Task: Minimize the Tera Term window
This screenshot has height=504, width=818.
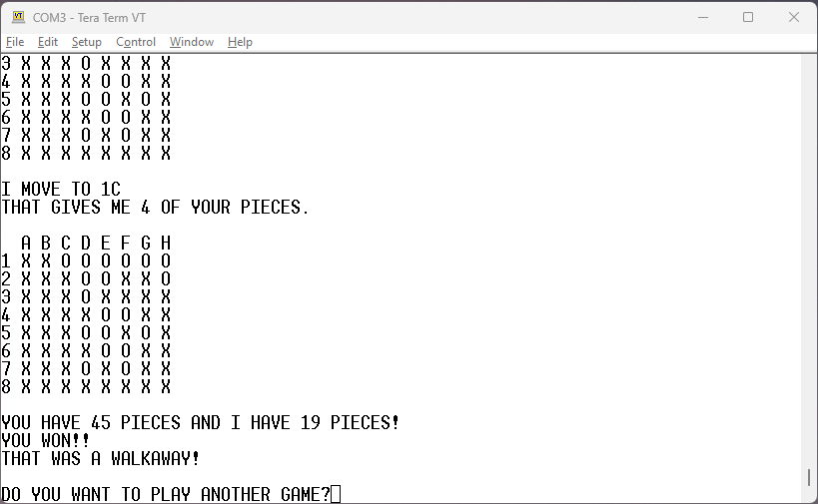Action: point(702,17)
